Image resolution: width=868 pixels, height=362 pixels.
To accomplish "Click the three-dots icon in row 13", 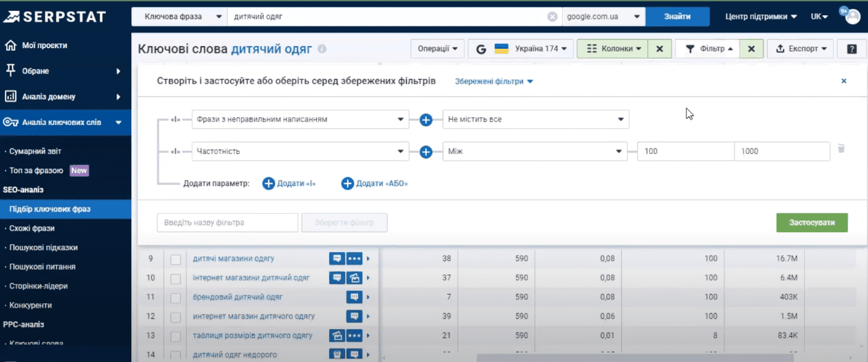I will (354, 336).
